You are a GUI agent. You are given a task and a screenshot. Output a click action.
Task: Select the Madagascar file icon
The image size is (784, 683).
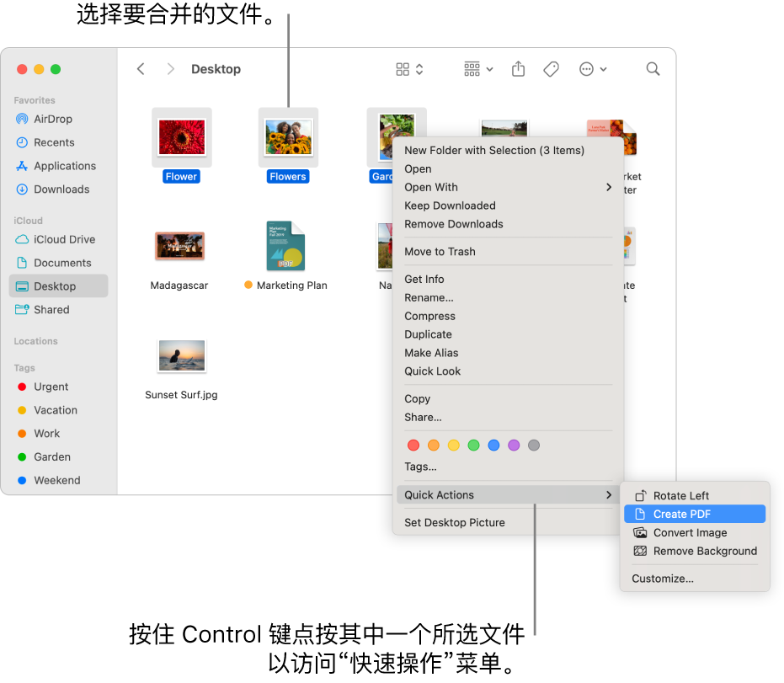(179, 246)
